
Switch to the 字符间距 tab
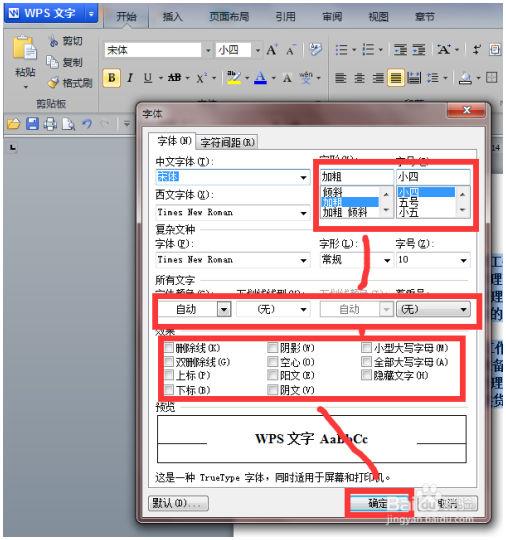pos(227,142)
